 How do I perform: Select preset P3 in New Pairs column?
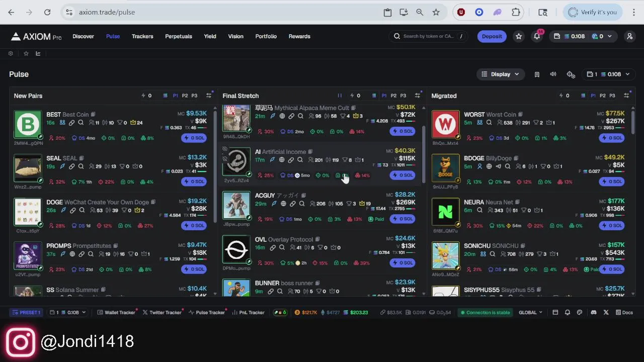click(194, 96)
